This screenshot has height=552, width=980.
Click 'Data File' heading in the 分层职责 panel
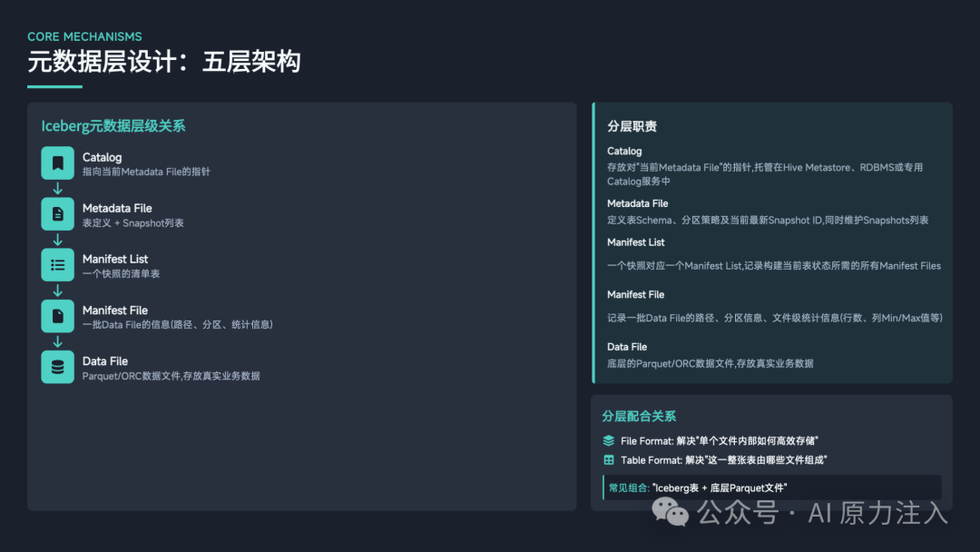(627, 347)
